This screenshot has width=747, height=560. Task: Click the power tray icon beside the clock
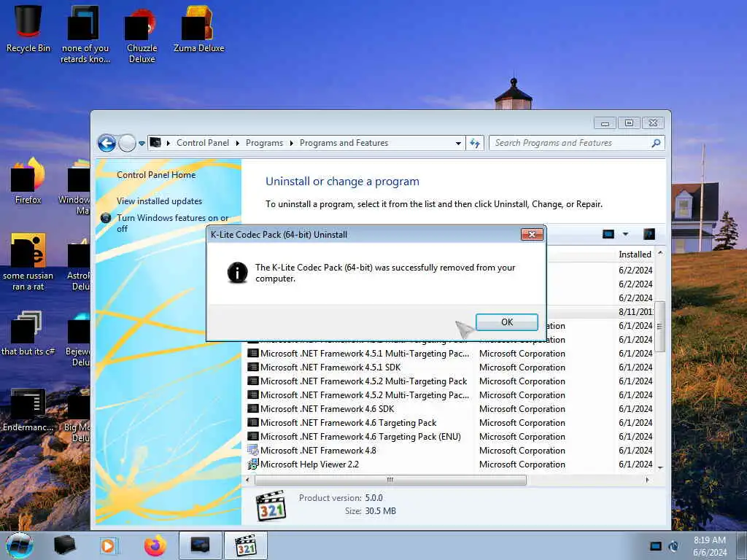673,546
